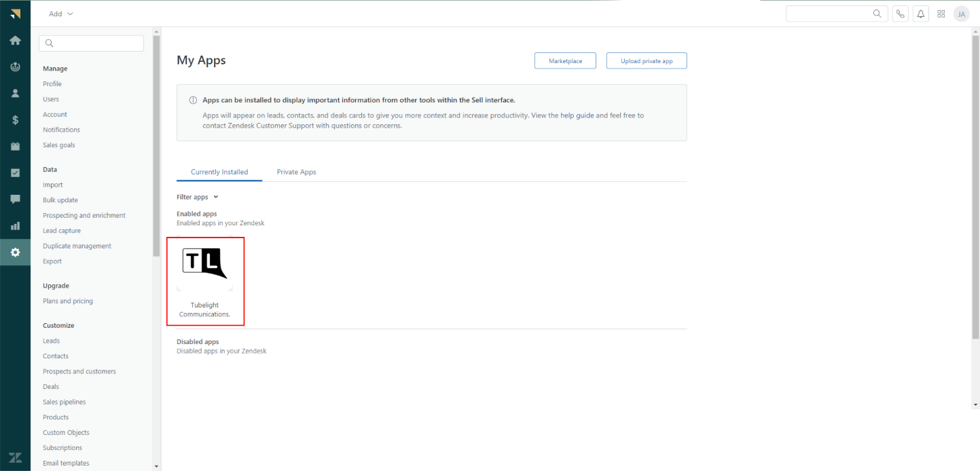Click the phone dialer icon

click(901, 14)
